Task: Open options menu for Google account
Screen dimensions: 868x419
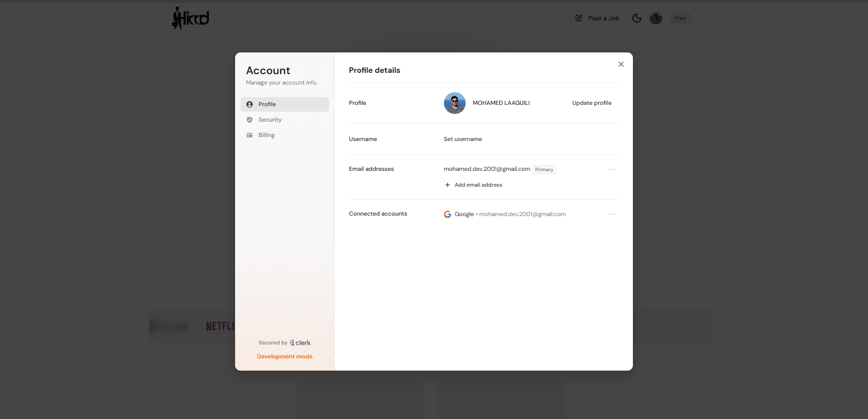Action: coord(612,214)
